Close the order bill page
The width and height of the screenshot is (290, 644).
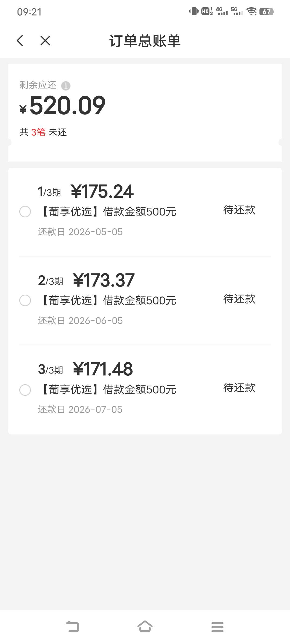[45, 41]
